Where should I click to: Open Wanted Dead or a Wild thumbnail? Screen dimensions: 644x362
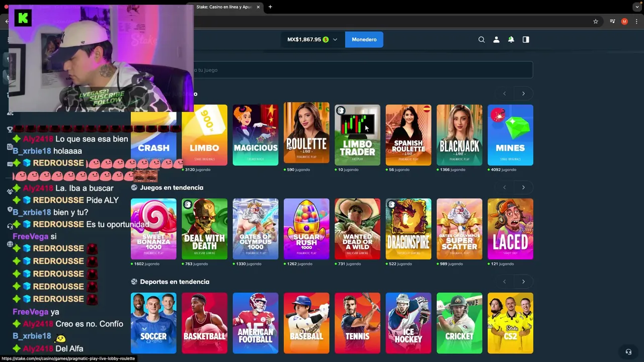click(357, 229)
